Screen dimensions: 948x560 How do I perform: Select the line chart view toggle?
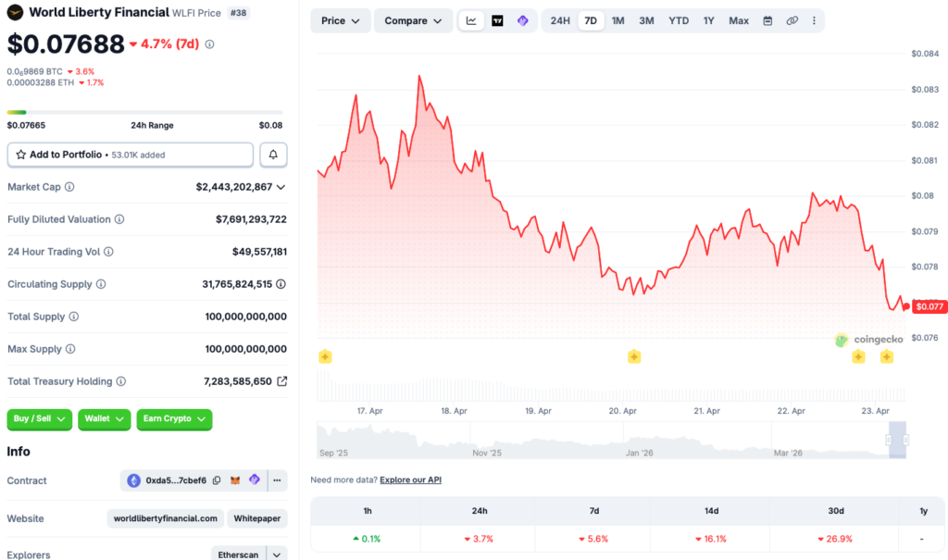click(x=471, y=20)
